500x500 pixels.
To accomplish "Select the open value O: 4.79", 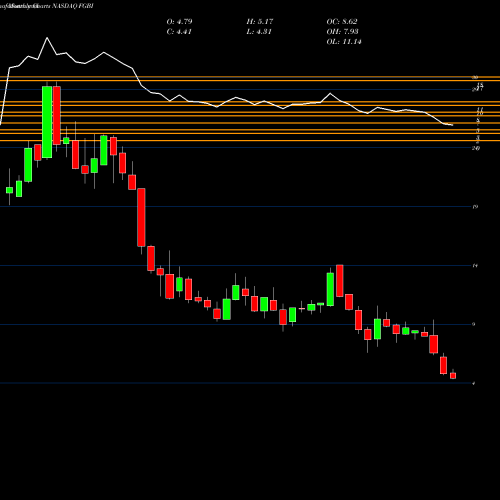I will pos(179,22).
